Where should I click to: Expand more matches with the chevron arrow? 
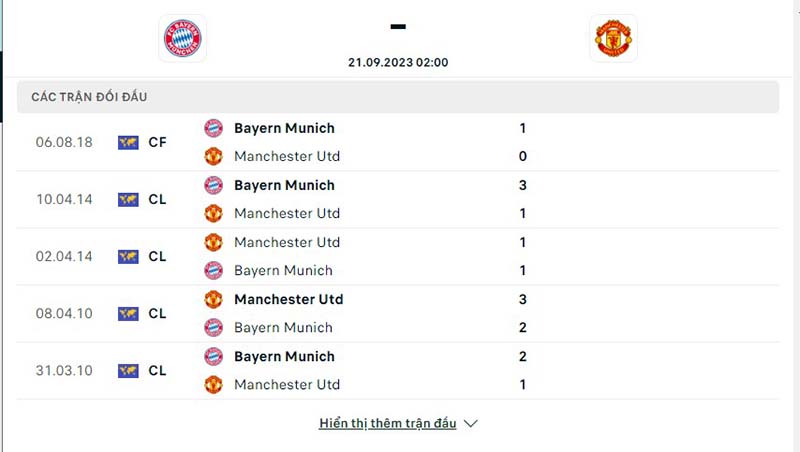tap(471, 423)
